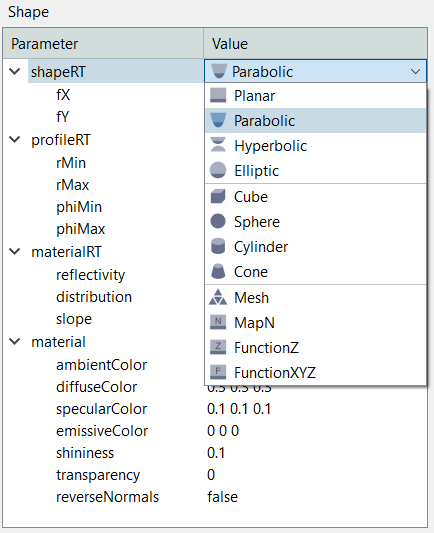Click the Sphere shape icon
434x533 pixels.
click(x=218, y=221)
